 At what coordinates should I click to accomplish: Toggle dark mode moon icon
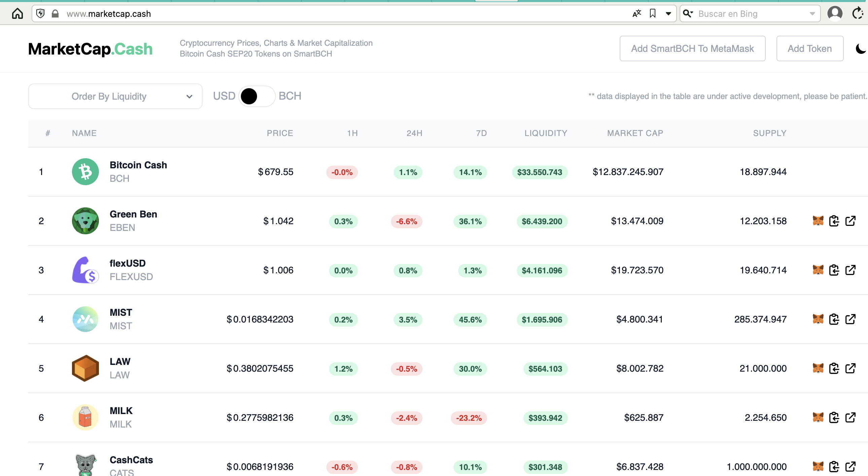[861, 48]
